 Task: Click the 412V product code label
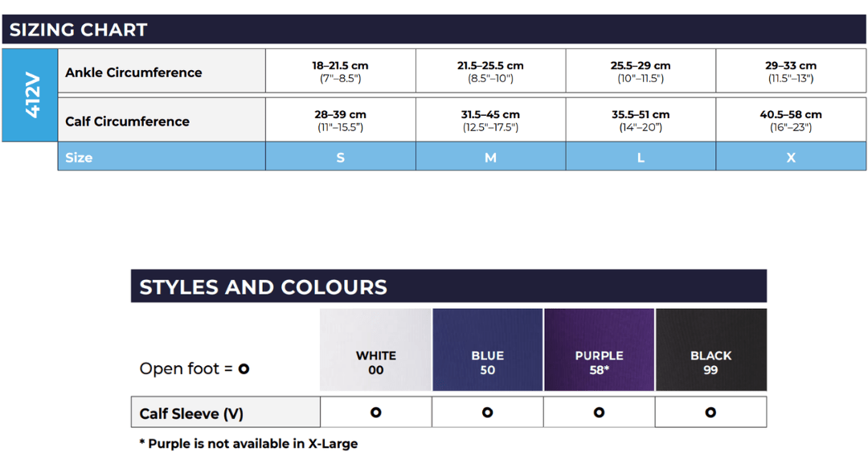click(32, 96)
